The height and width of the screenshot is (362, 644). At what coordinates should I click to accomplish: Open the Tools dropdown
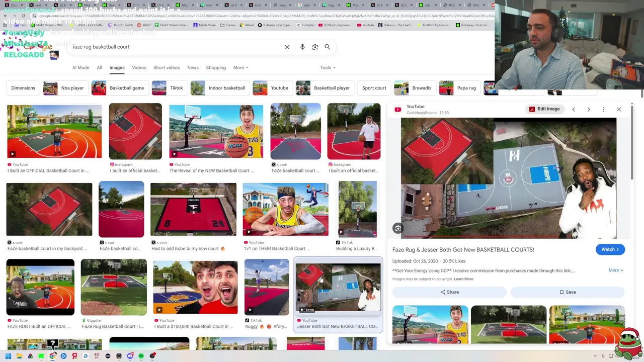[328, 67]
